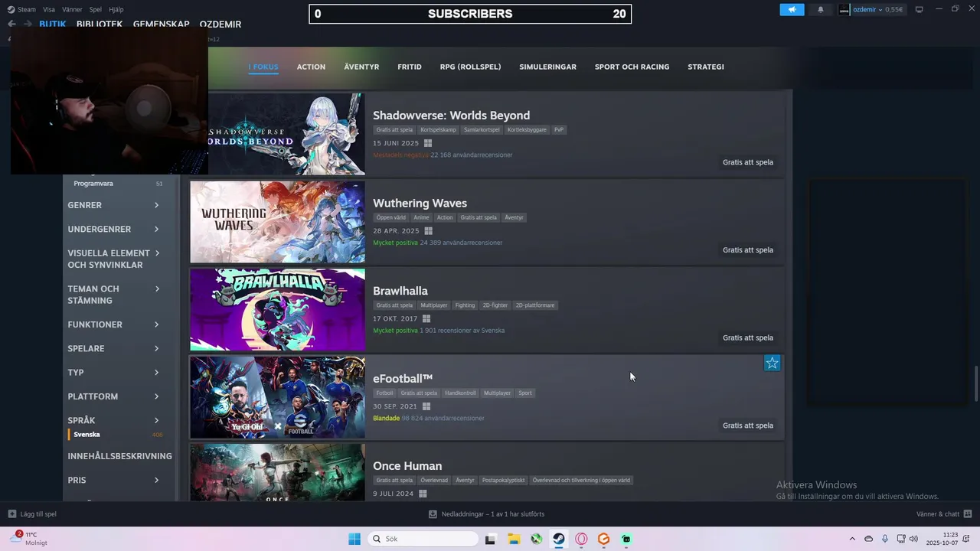
Task: Open the Shadowverse: Worlds Beyond title
Action: [x=451, y=116]
